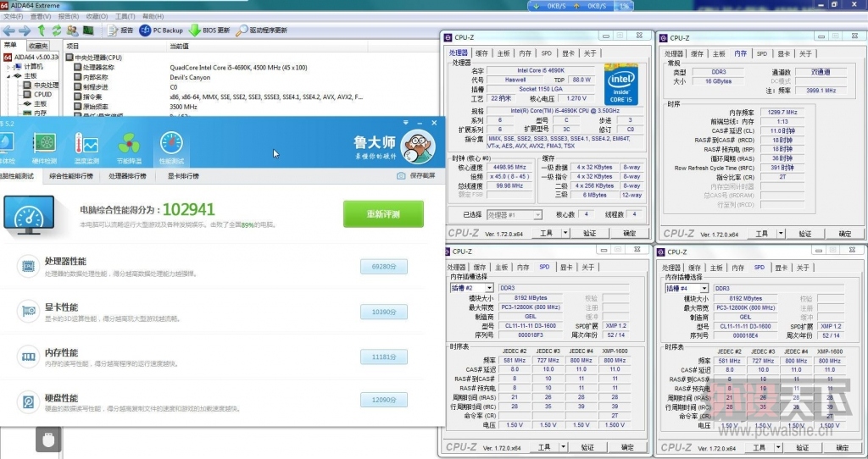Switch to 缓存 tab in top-left CPU-Z
This screenshot has width=868, height=459.
(x=481, y=53)
